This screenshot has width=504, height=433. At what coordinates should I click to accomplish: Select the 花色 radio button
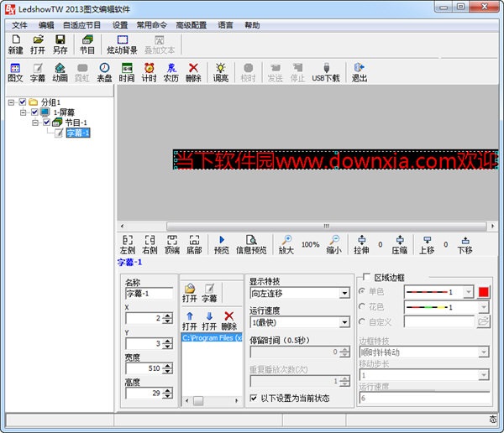[362, 306]
